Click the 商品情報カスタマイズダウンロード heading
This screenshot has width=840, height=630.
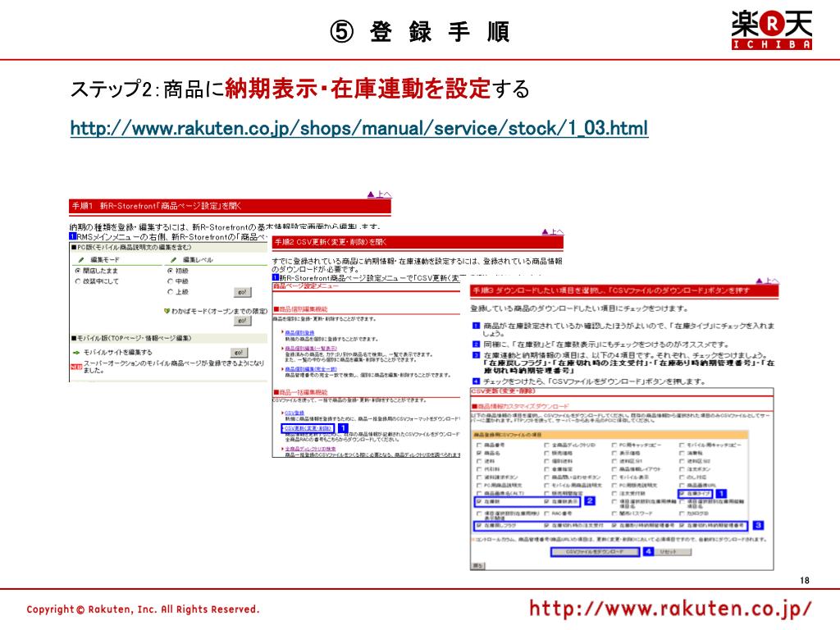(x=520, y=407)
